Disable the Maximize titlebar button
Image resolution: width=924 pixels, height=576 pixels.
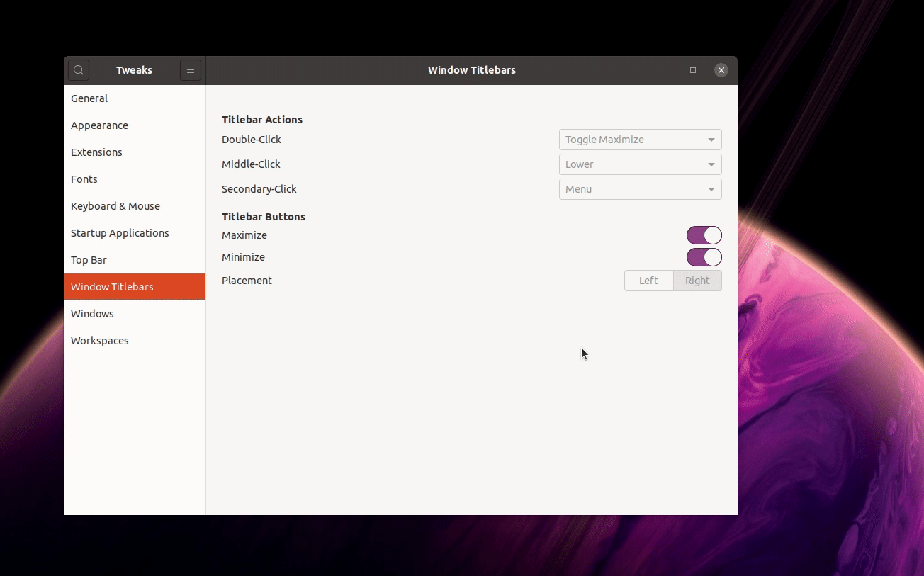(x=704, y=235)
